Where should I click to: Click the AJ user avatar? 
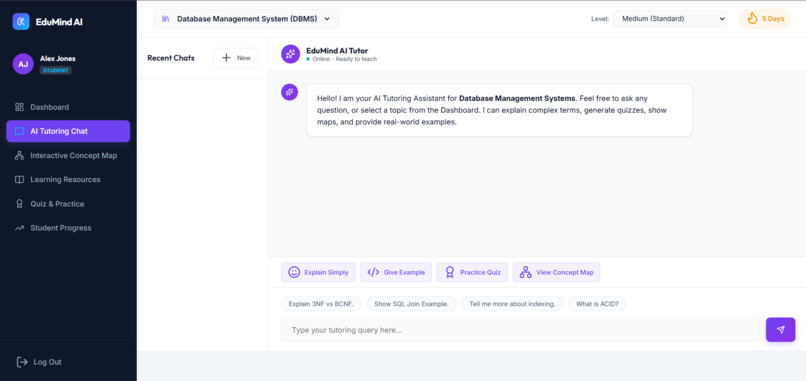pos(23,64)
